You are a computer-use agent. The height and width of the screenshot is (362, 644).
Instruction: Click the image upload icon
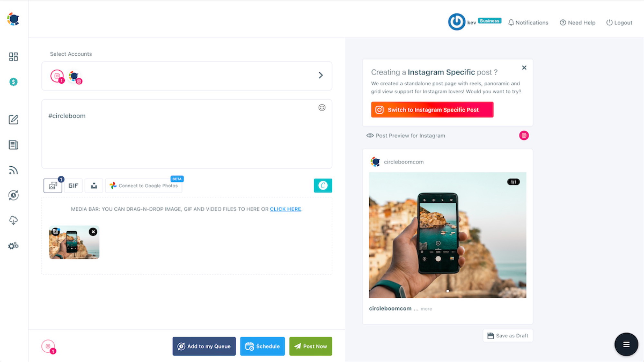tap(52, 185)
